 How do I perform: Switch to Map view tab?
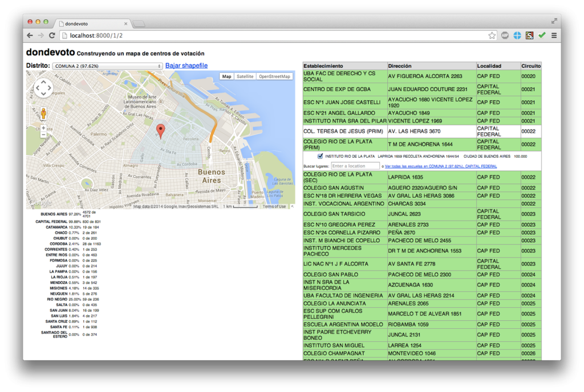[226, 76]
